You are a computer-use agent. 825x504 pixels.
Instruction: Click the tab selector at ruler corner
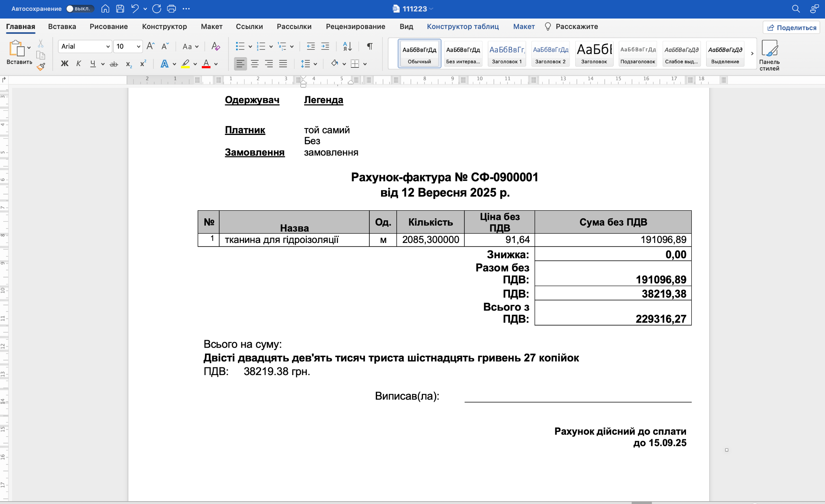(4, 80)
